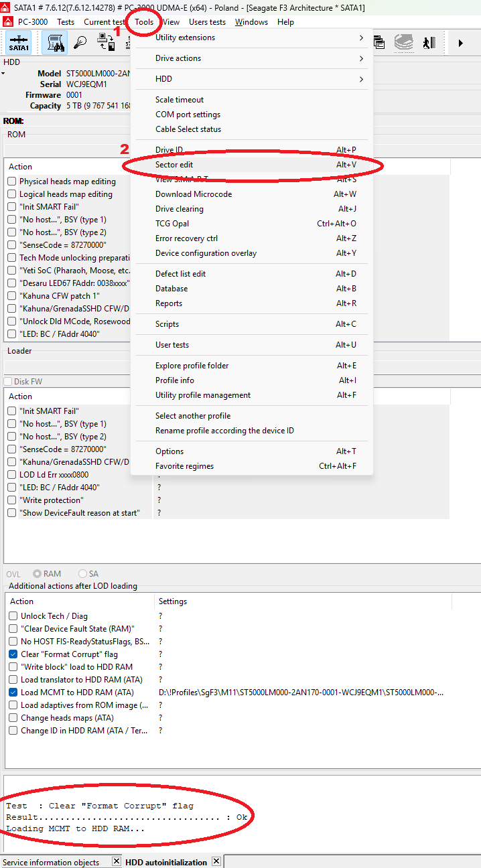Viewport: 481px width, 868px height.
Task: Click the key icon in toolbar
Action: [80, 43]
